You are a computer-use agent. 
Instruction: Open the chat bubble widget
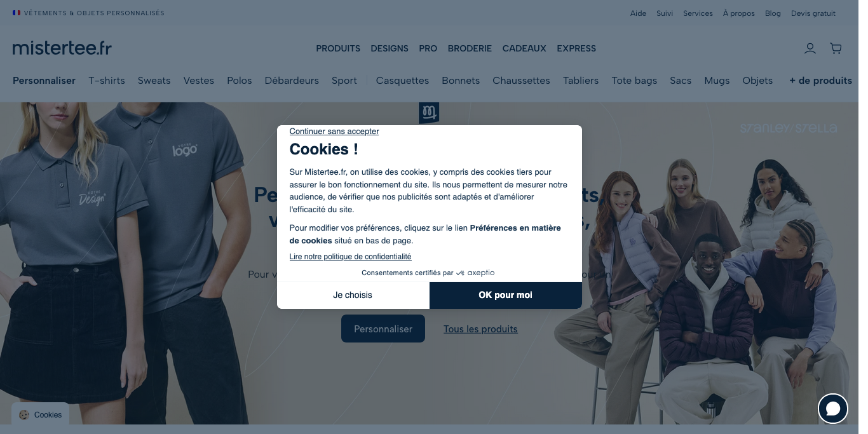(x=832, y=409)
